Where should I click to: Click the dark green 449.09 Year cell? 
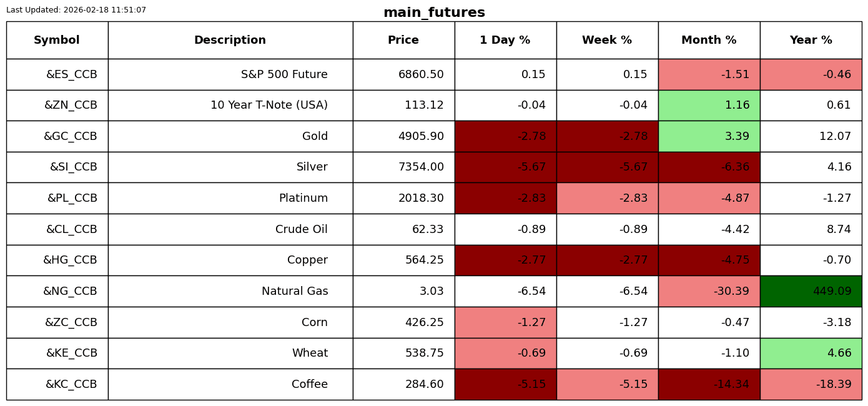point(811,291)
